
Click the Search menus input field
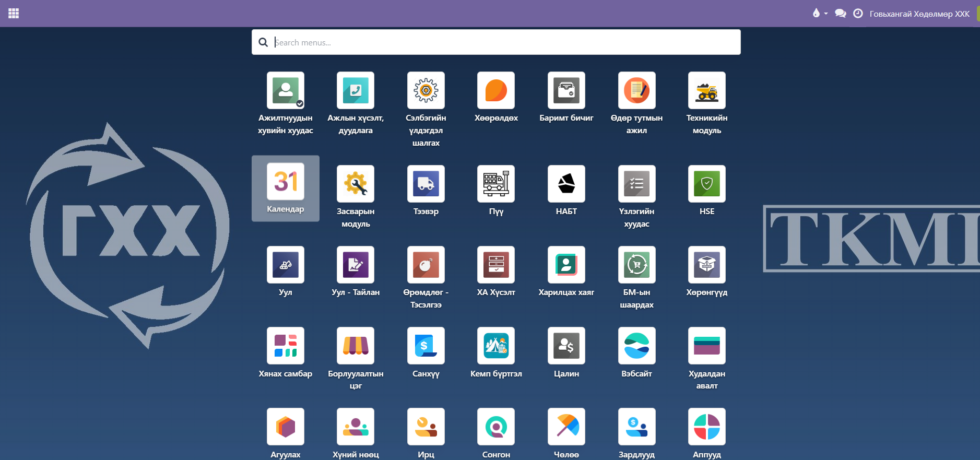[x=496, y=42]
